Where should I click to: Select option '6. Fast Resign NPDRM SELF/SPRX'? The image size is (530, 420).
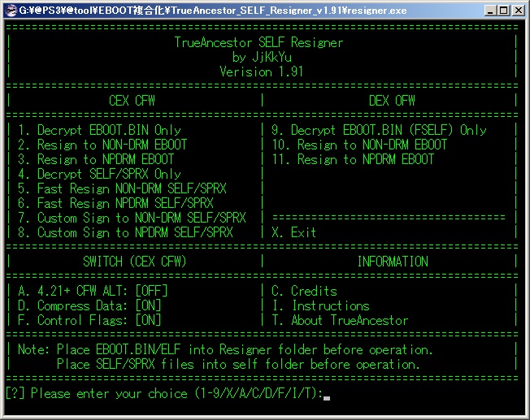point(115,203)
